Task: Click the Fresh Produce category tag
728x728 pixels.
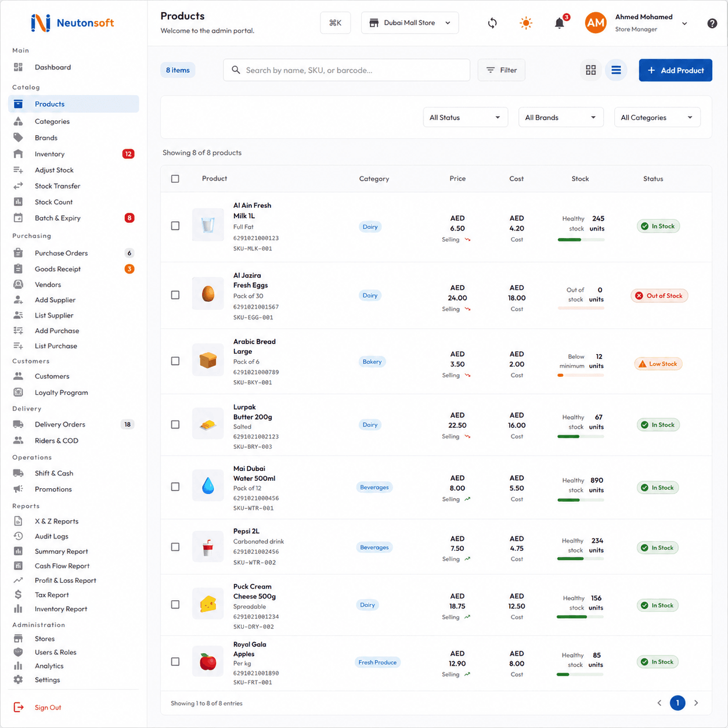Action: click(377, 662)
